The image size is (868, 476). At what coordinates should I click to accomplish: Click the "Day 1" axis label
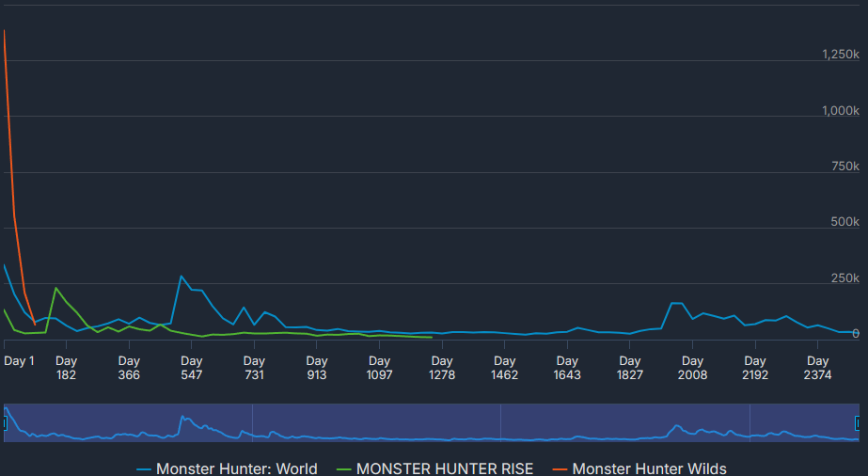(19, 361)
